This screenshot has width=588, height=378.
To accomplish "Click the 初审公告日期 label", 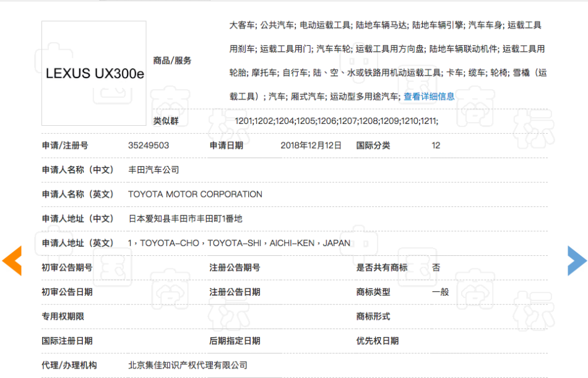I will point(67,292).
